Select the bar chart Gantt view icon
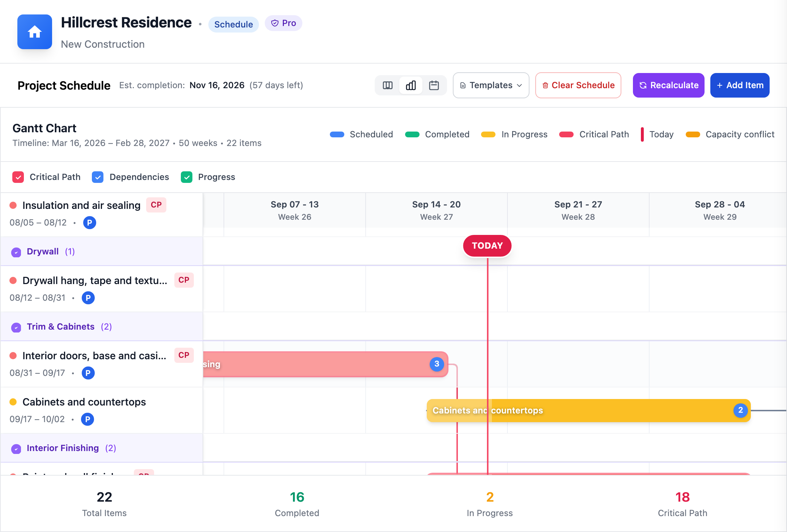 [411, 85]
